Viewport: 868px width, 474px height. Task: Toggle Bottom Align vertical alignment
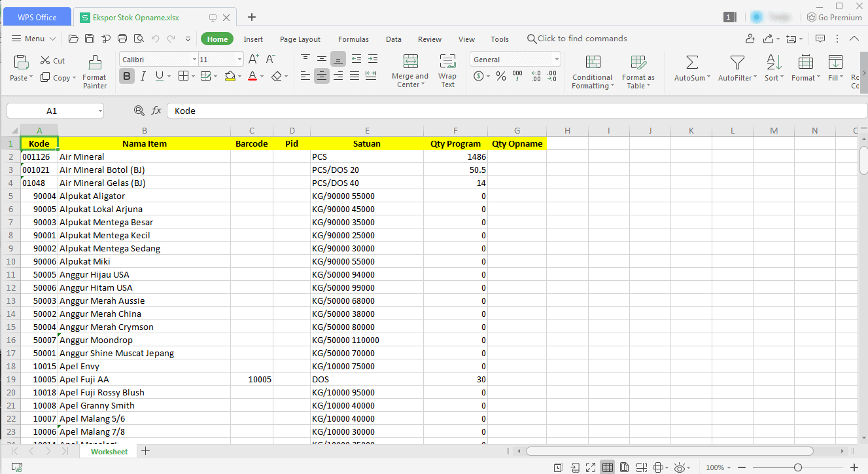click(x=338, y=59)
